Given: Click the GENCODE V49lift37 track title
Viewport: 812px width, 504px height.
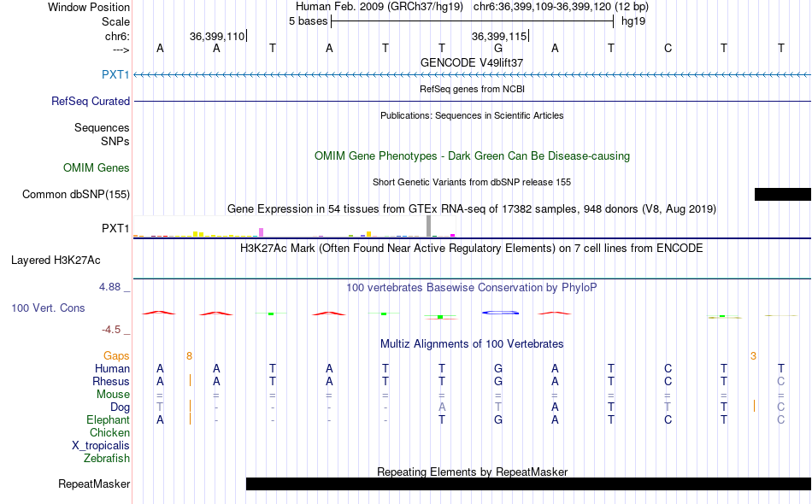Looking at the screenshot, I should pyautogui.click(x=472, y=62).
